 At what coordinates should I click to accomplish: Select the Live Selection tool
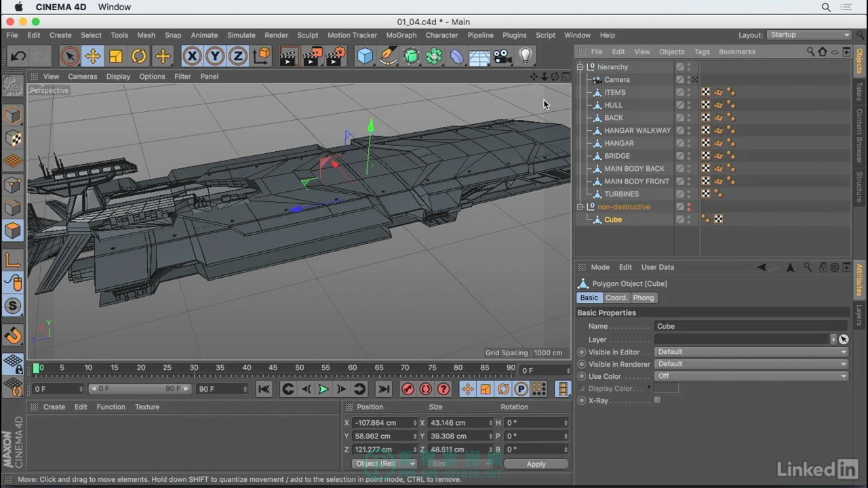point(69,56)
